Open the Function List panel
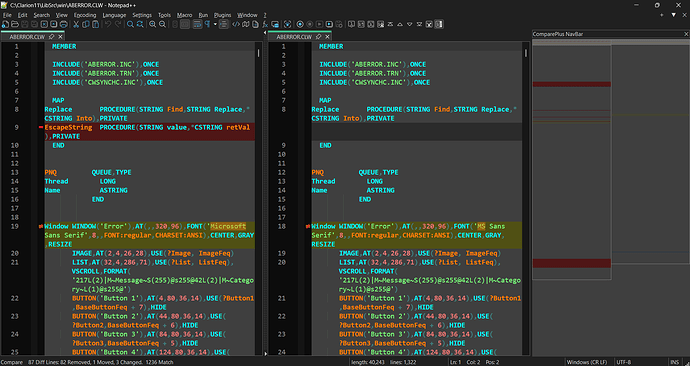The height and width of the screenshot is (366, 690). (x=265, y=24)
